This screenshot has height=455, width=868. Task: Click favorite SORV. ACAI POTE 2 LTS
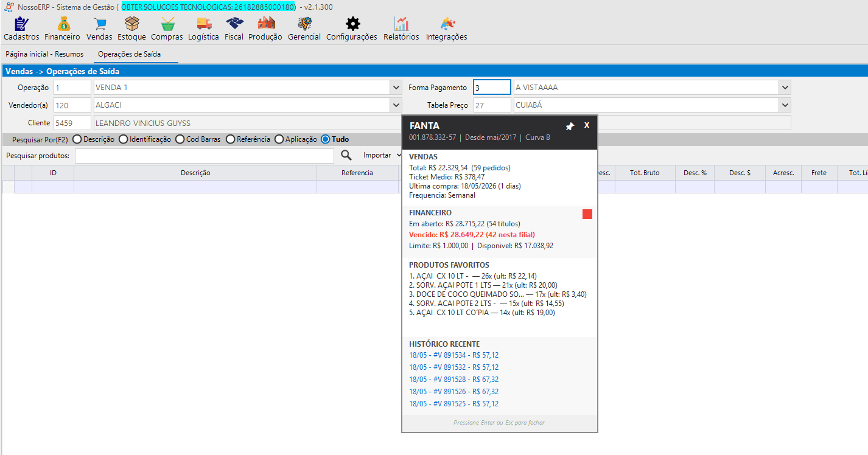click(486, 304)
